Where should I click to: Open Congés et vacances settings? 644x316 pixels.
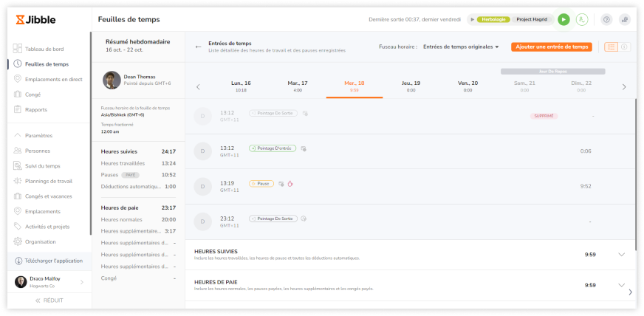tap(48, 196)
